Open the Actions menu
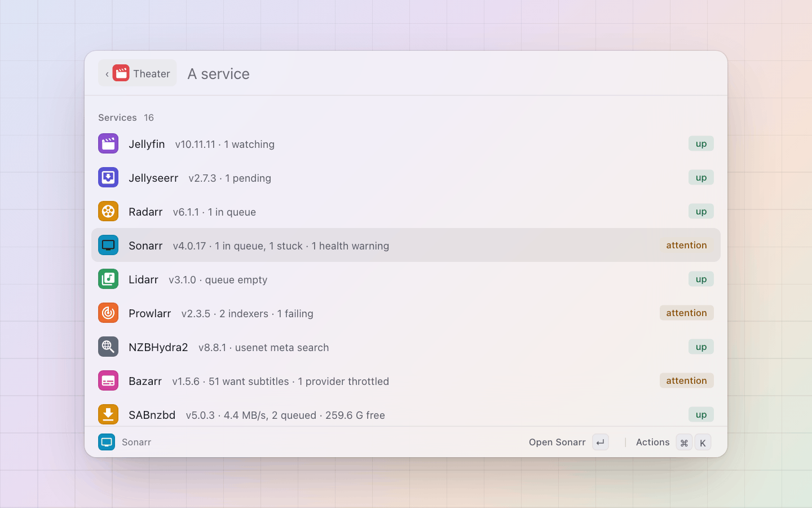The image size is (812, 508). pyautogui.click(x=673, y=442)
